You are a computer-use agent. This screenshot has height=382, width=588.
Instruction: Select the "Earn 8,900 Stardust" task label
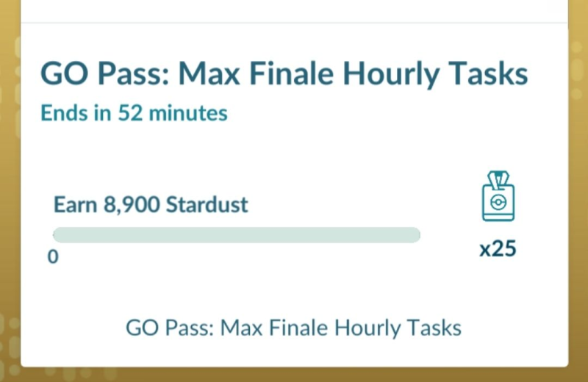pos(151,204)
